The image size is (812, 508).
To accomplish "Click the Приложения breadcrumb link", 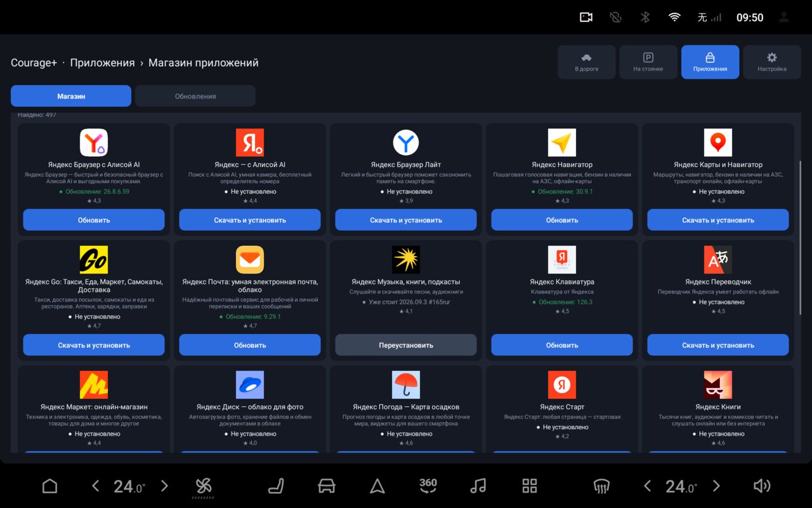I will pyautogui.click(x=102, y=63).
